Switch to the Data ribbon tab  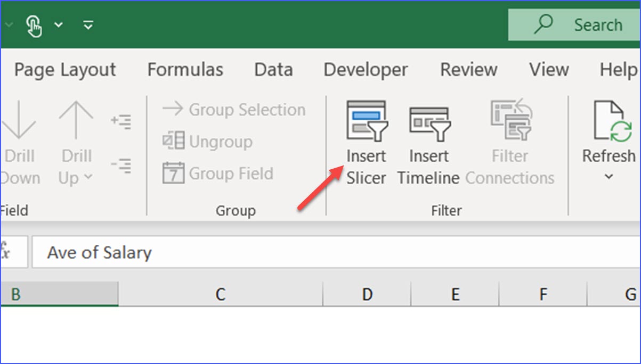pos(273,69)
